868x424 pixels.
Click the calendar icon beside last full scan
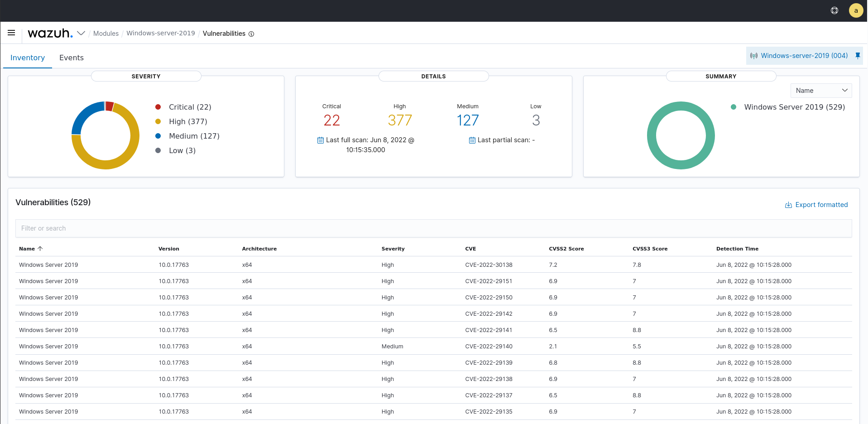click(x=320, y=140)
